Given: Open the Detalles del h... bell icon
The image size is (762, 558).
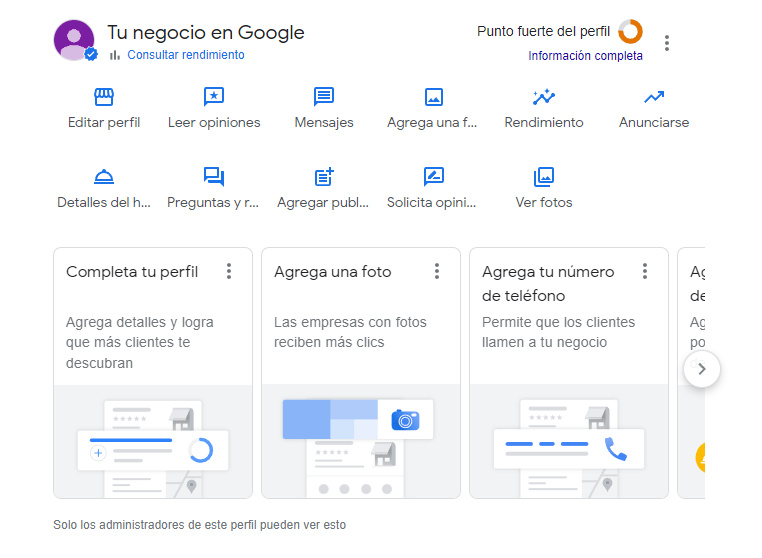Looking at the screenshot, I should point(104,176).
